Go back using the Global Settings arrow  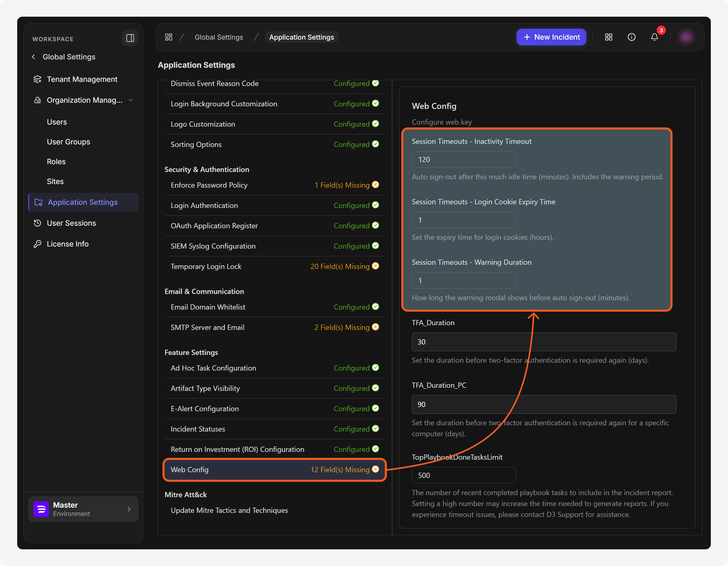point(33,57)
